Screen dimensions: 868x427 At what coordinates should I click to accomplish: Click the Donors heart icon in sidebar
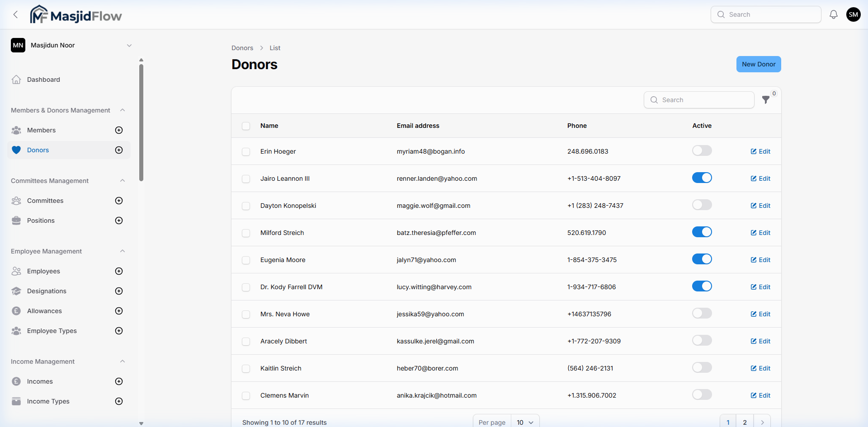[16, 150]
